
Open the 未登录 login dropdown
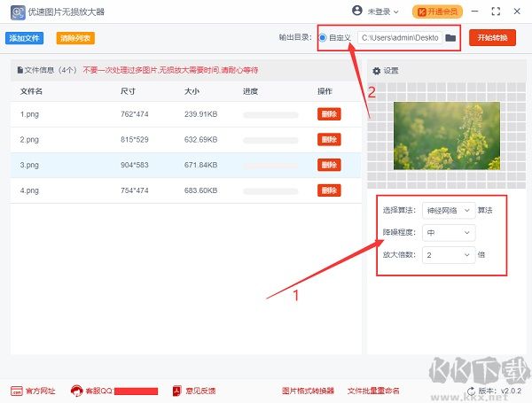click(383, 12)
